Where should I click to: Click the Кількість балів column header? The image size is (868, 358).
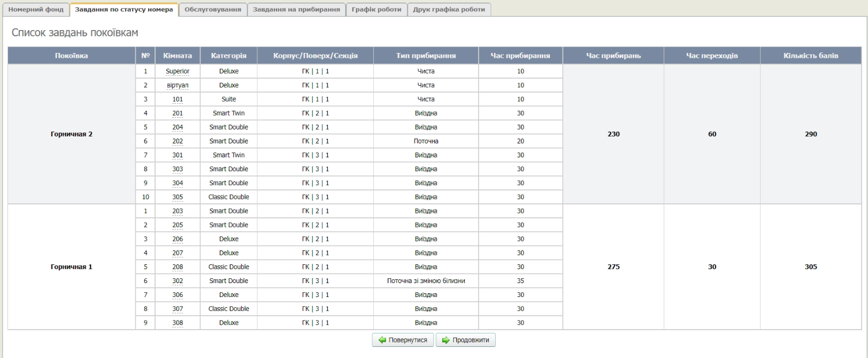click(x=810, y=56)
